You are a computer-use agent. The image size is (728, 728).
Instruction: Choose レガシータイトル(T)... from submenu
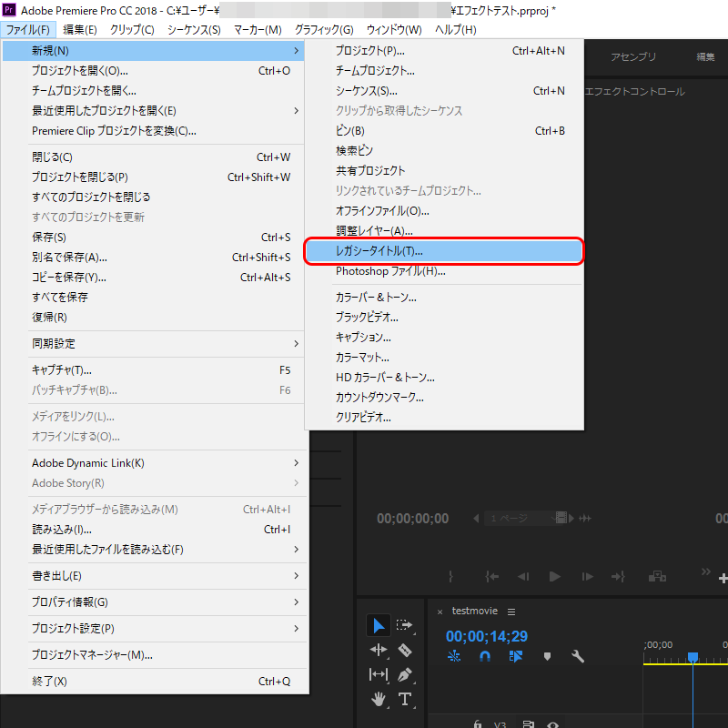coord(443,251)
